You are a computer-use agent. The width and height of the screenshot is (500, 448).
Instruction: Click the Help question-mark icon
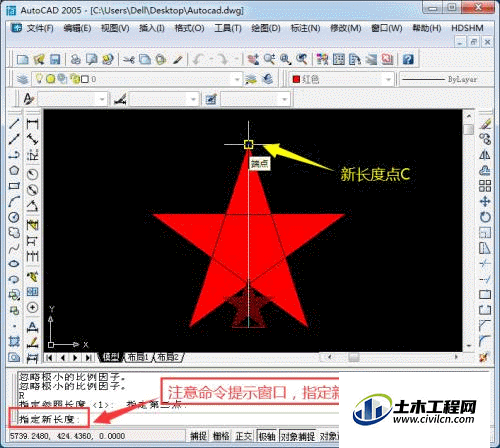click(x=408, y=59)
